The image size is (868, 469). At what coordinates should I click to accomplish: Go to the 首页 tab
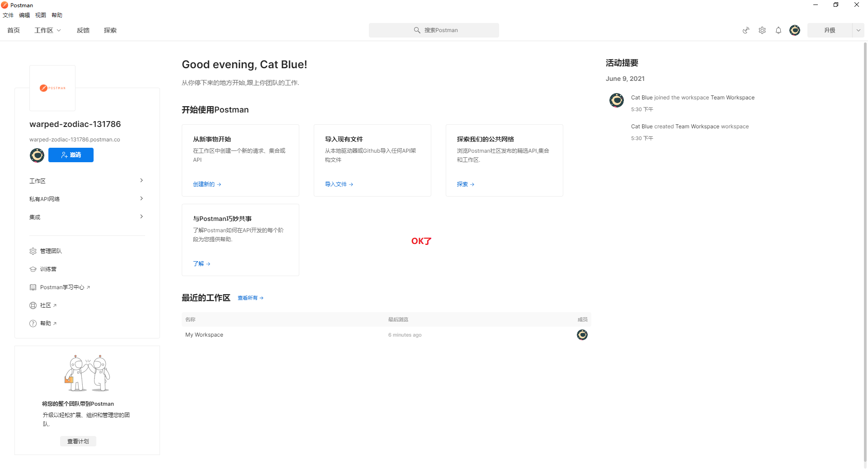[14, 30]
